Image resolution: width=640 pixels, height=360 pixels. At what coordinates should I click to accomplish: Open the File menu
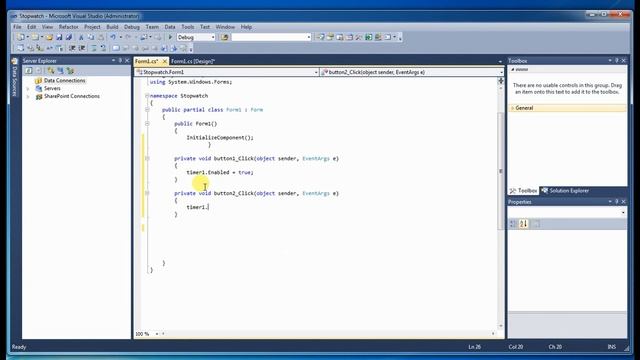[x=17, y=27]
